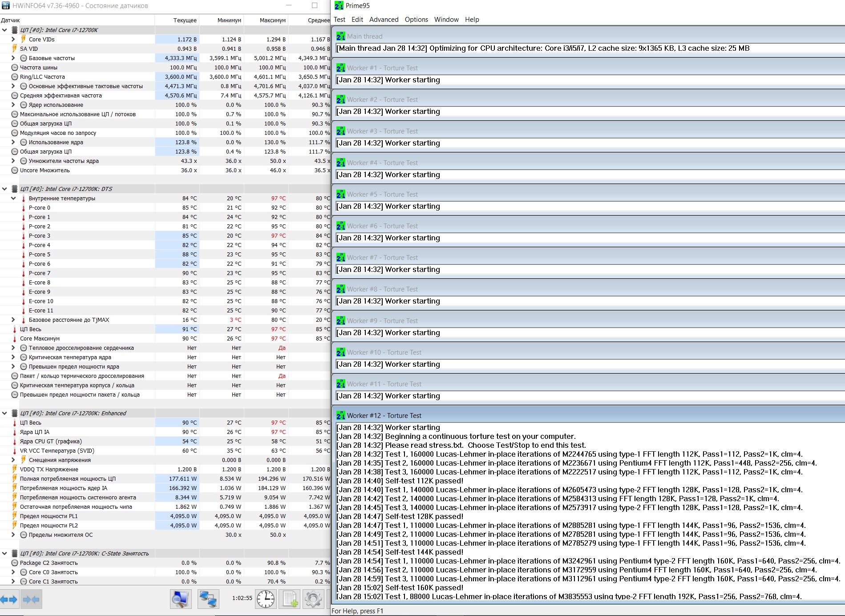
Task: Open the Window menu in Prime95
Action: pos(446,20)
